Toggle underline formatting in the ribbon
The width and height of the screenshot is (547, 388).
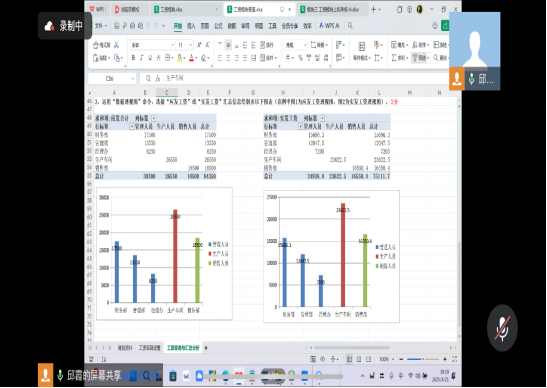[x=150, y=58]
